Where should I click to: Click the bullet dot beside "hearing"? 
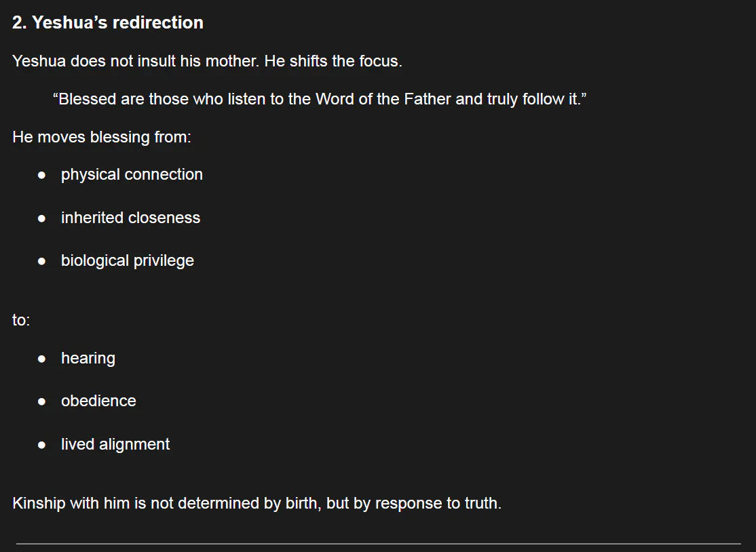(x=42, y=359)
